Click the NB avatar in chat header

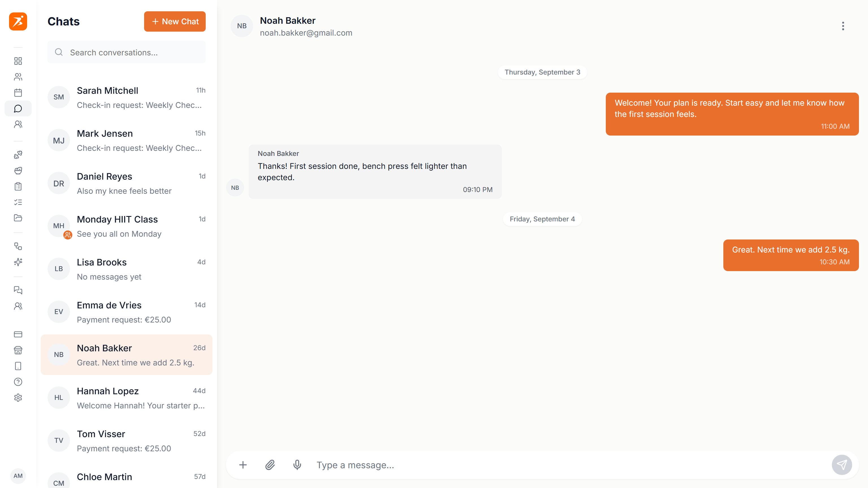pyautogui.click(x=242, y=26)
